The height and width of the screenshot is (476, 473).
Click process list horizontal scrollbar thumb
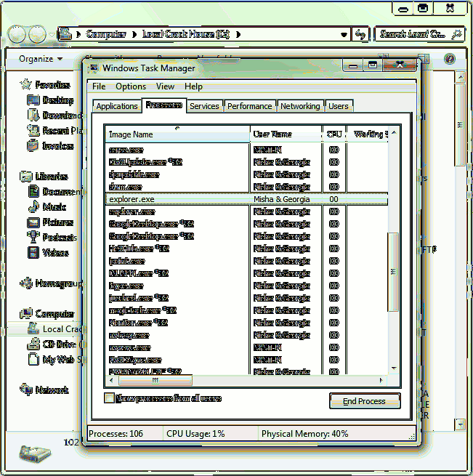[x=155, y=380]
